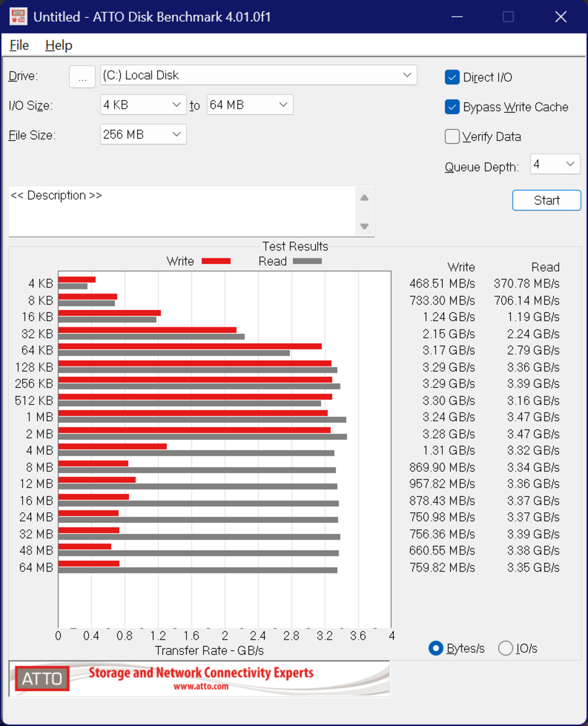The width and height of the screenshot is (588, 726).
Task: Disable Bypass Write Cache checkbox
Action: click(x=452, y=107)
